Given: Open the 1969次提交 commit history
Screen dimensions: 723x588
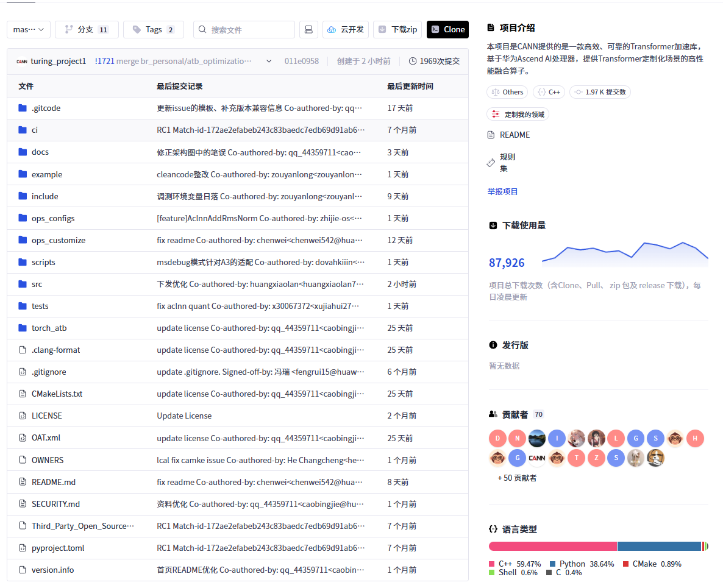Looking at the screenshot, I should (x=435, y=62).
